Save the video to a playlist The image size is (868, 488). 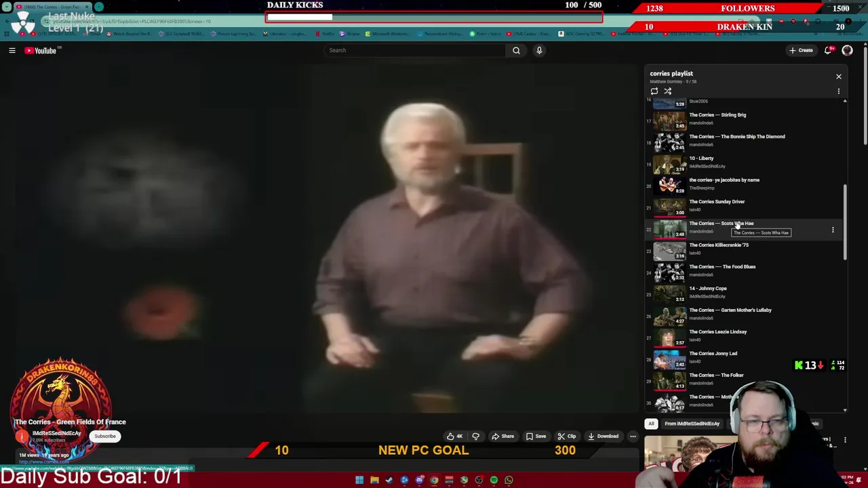[x=536, y=436]
